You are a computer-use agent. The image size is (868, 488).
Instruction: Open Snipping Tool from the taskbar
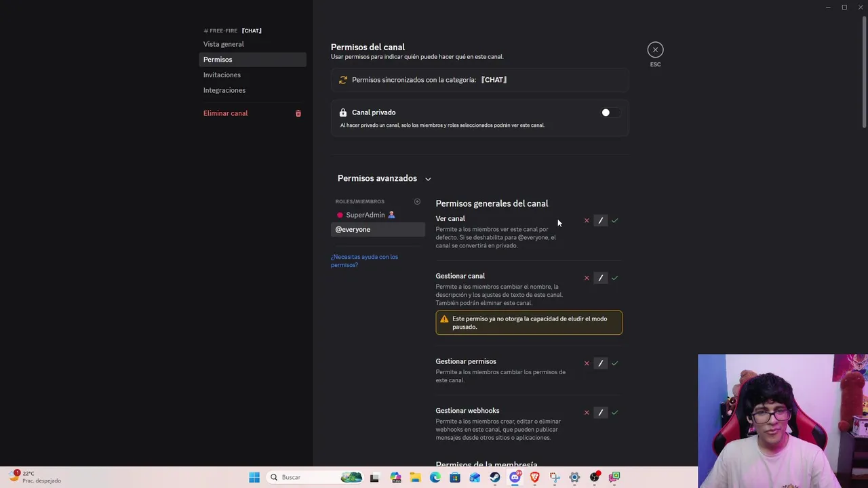555,477
